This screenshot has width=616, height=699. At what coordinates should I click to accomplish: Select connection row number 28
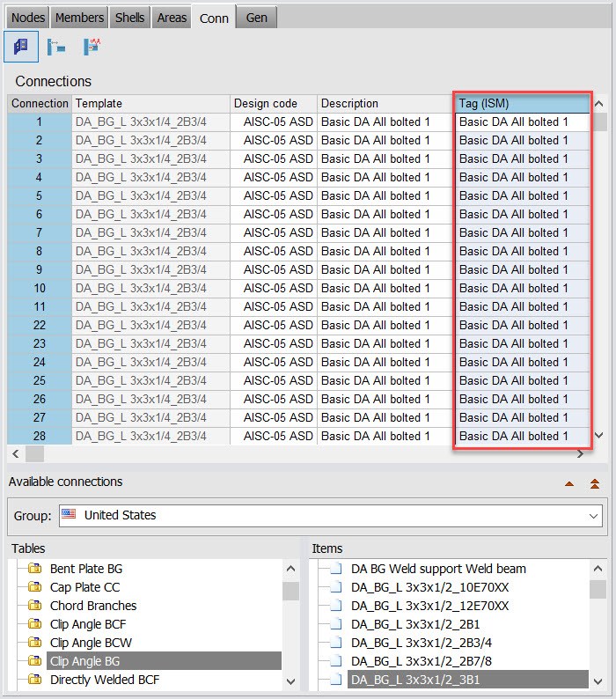coord(40,436)
